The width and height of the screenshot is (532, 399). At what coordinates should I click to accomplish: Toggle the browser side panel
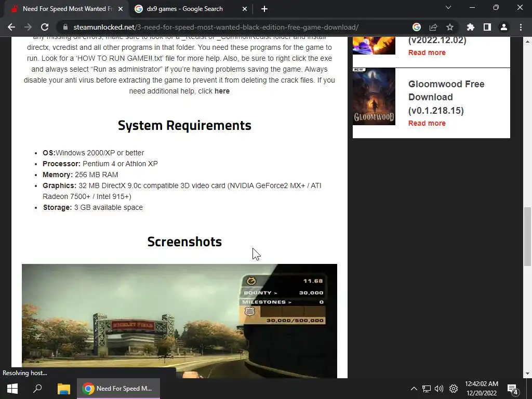click(x=487, y=27)
